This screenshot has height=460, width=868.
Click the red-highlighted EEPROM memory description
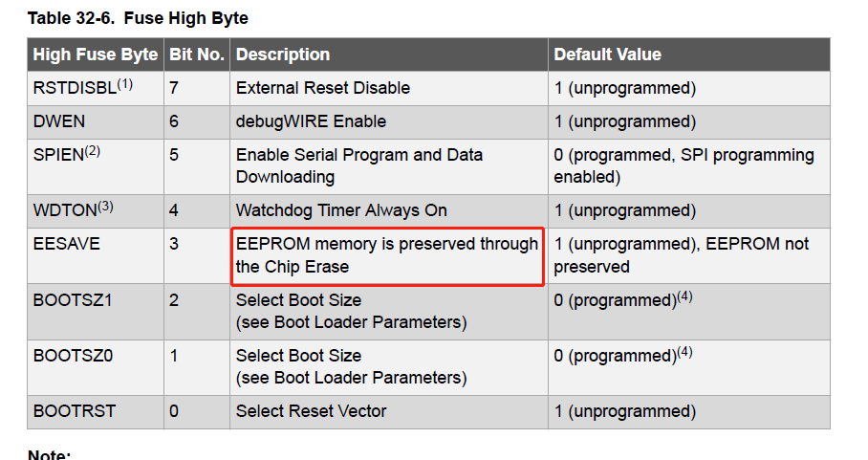387,255
